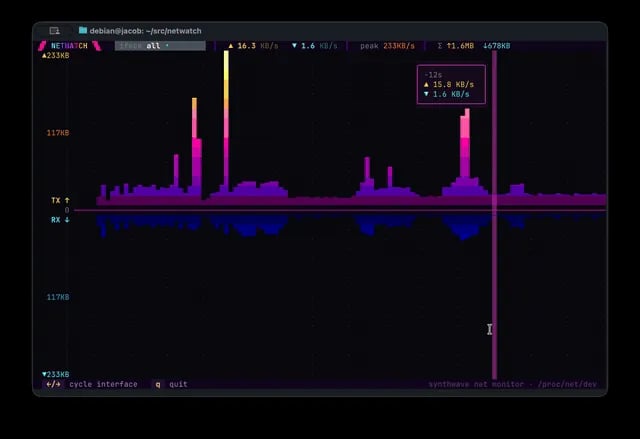Click the blue 117KB lower axis label
Viewport: 640px width, 439px height.
58,297
